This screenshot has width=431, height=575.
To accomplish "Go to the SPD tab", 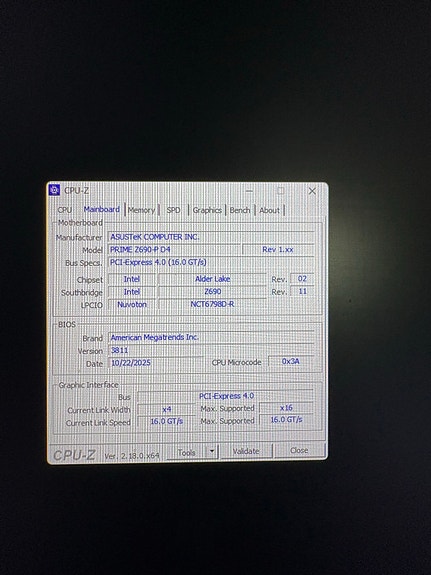I will click(x=173, y=210).
